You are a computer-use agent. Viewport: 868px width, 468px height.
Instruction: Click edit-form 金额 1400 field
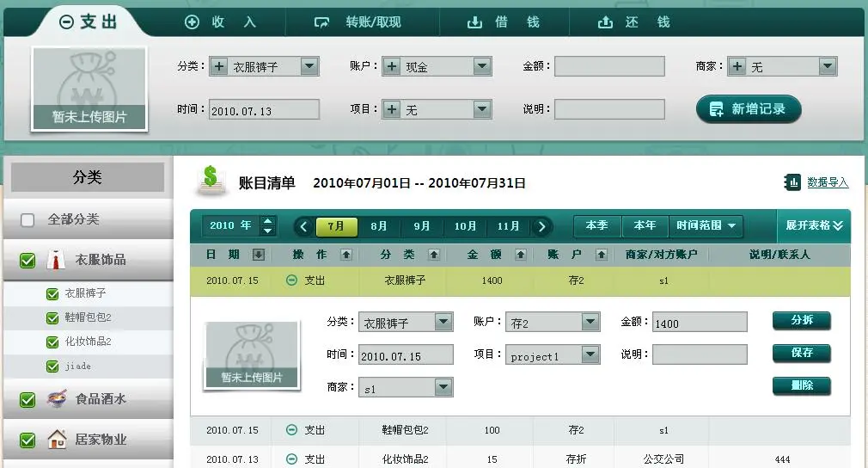(x=700, y=322)
